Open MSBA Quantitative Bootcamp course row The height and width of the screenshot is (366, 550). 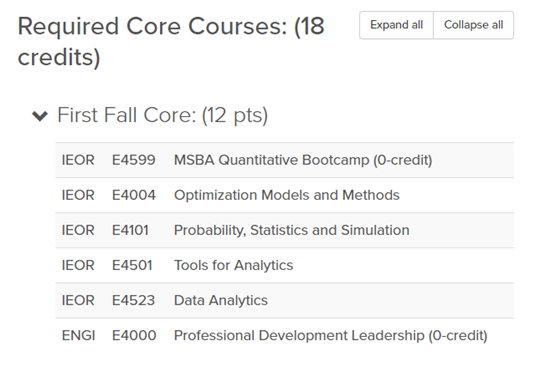[284, 160]
